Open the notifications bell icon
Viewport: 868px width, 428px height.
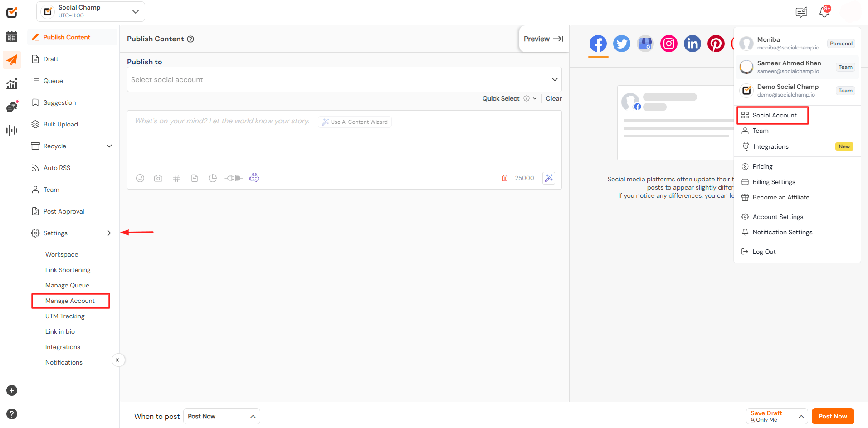pos(824,12)
